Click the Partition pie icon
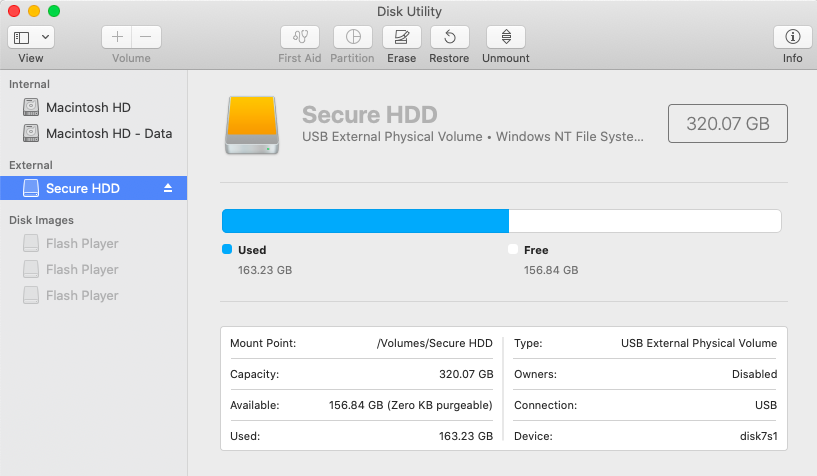This screenshot has width=817, height=476. tap(353, 37)
